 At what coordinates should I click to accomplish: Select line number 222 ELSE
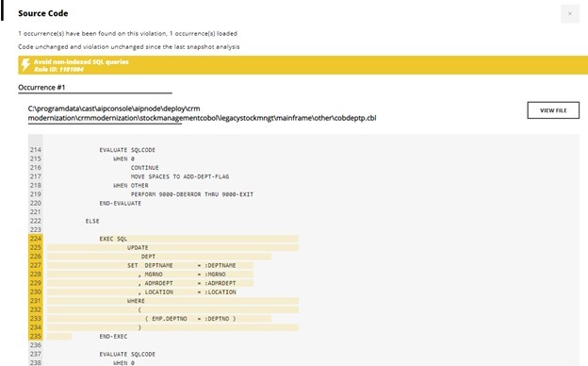[x=36, y=221]
